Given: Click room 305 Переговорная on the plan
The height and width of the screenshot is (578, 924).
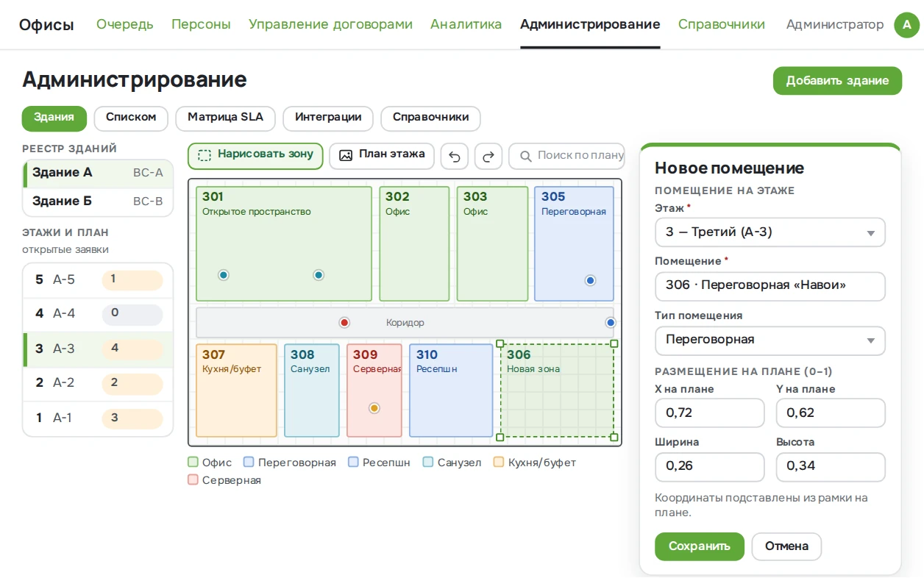Looking at the screenshot, I should coord(574,244).
